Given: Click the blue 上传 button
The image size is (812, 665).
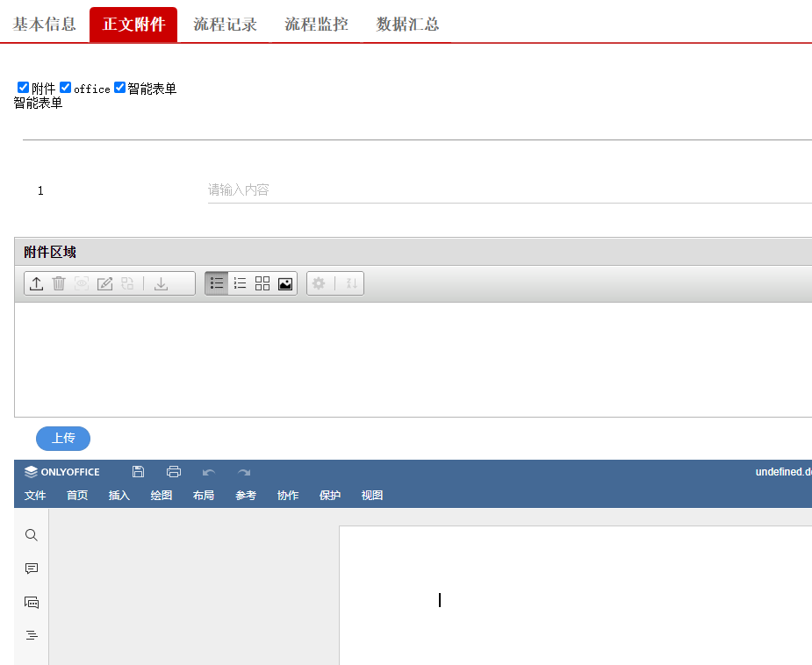Looking at the screenshot, I should pyautogui.click(x=63, y=439).
